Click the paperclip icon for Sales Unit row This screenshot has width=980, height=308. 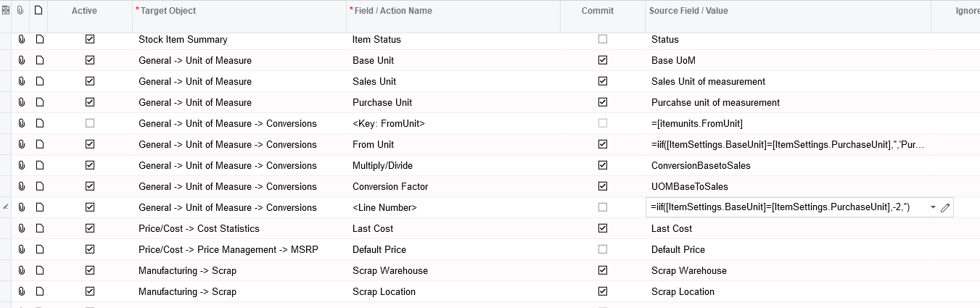point(22,81)
